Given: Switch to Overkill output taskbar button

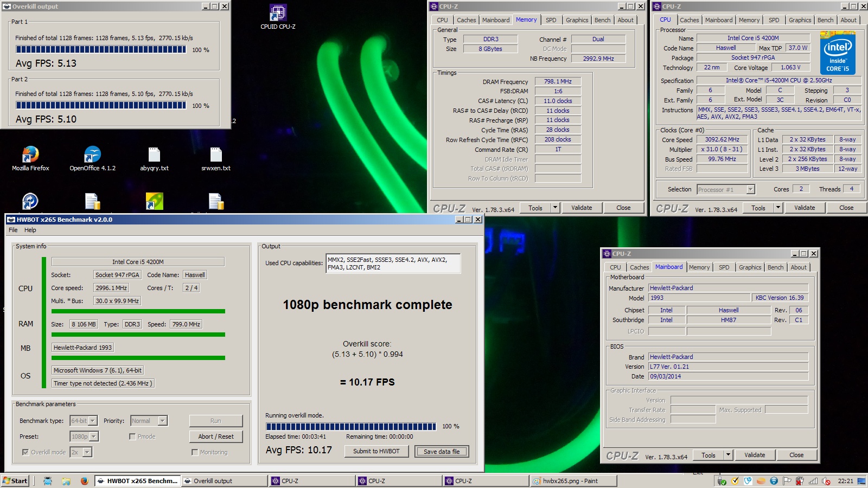Looking at the screenshot, I should coord(224,481).
